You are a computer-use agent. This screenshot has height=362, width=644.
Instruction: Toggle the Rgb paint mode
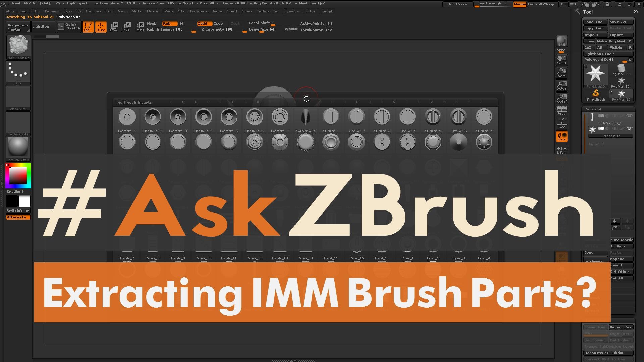coord(169,23)
